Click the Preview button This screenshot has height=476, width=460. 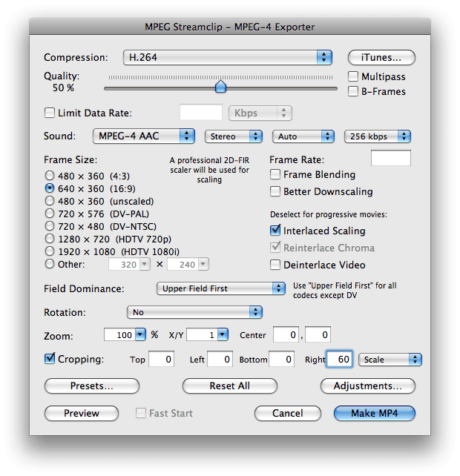[x=82, y=413]
